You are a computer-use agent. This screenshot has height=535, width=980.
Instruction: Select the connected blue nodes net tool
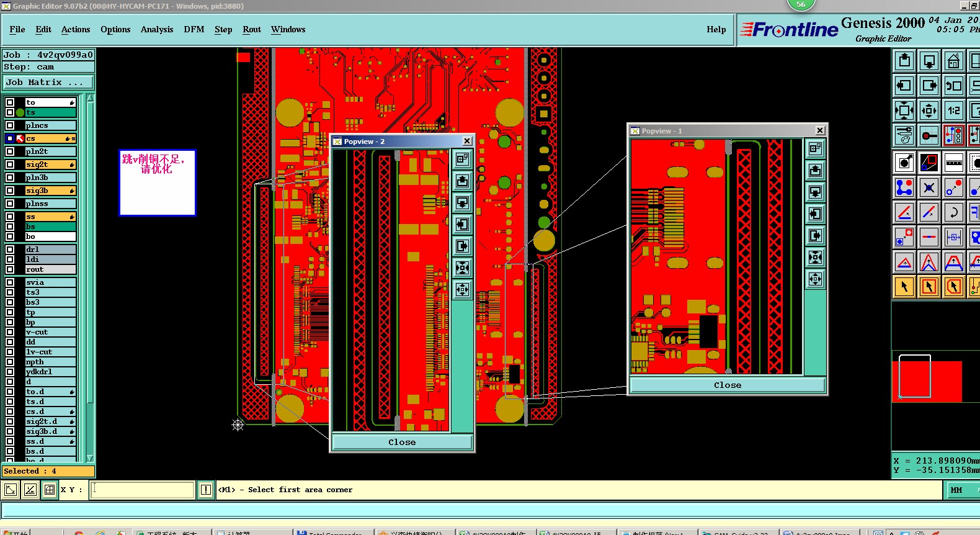point(904,187)
